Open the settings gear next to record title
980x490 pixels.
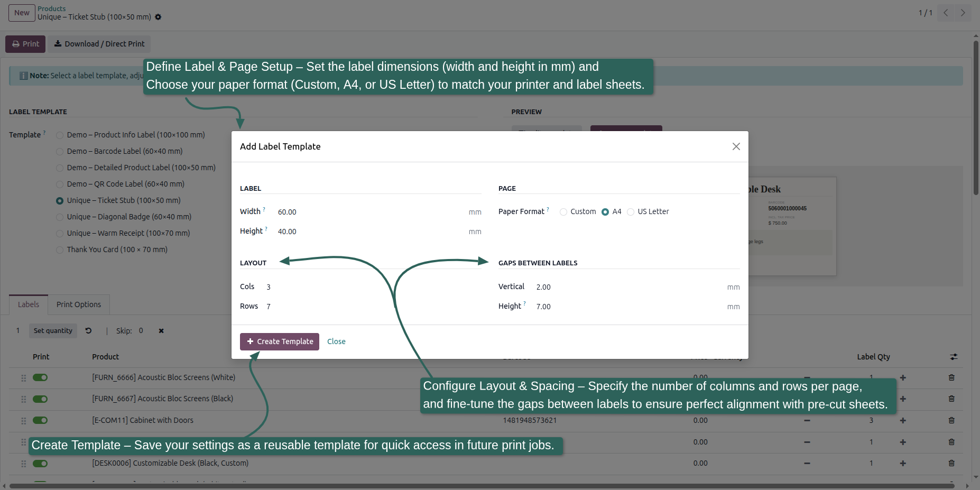tap(158, 17)
